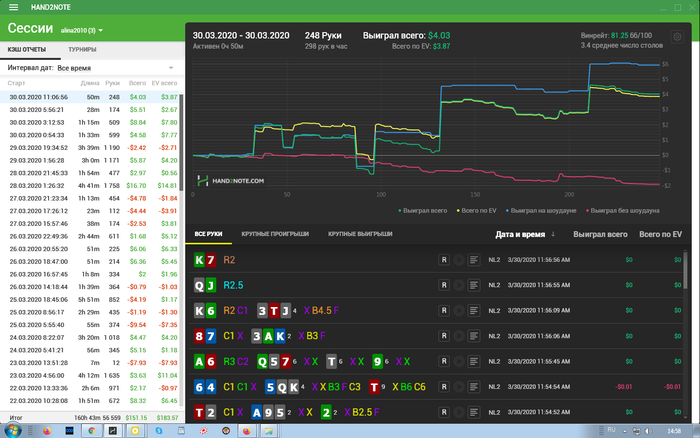Image resolution: width=700 pixels, height=438 pixels.
Task: Toggle 'Выиграл без шоудауна' series in legend
Action: [x=623, y=211]
